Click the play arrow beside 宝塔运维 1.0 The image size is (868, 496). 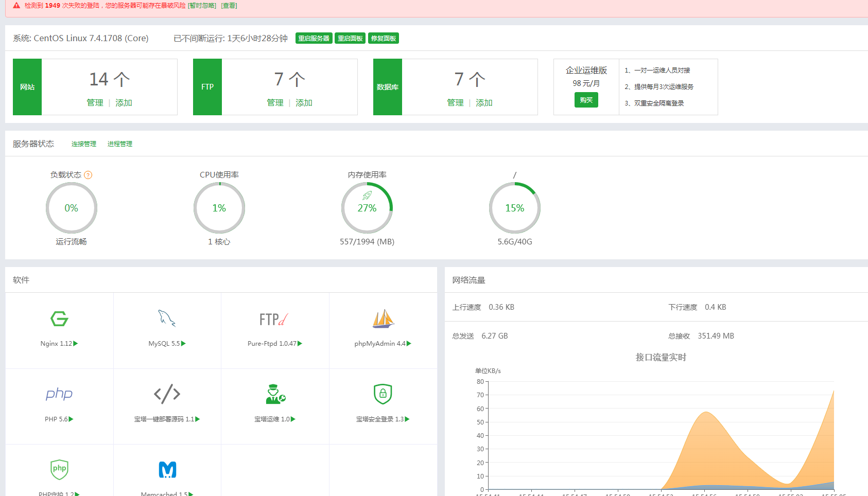[x=293, y=419]
